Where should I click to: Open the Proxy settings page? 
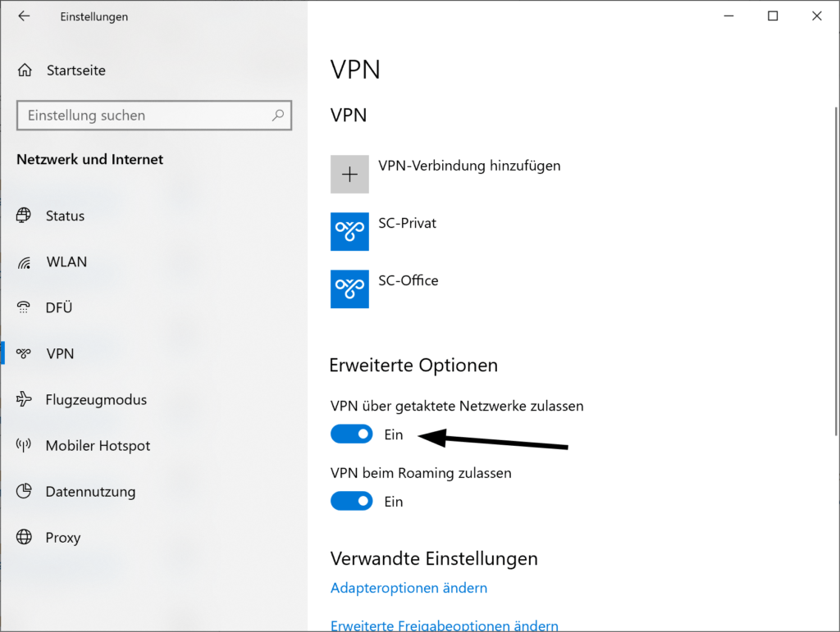pos(63,538)
